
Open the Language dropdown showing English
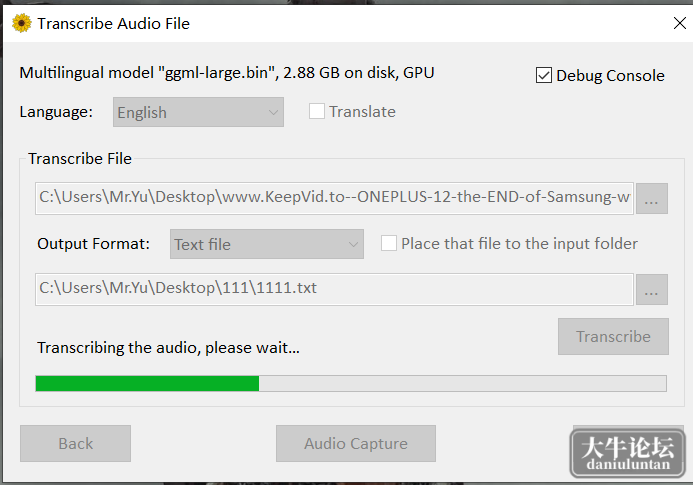[x=198, y=112]
